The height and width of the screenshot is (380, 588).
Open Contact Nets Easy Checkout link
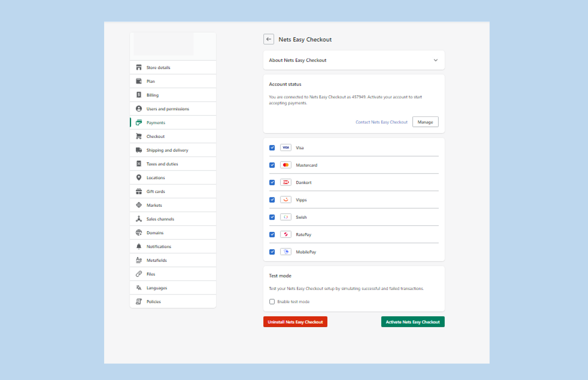click(381, 122)
